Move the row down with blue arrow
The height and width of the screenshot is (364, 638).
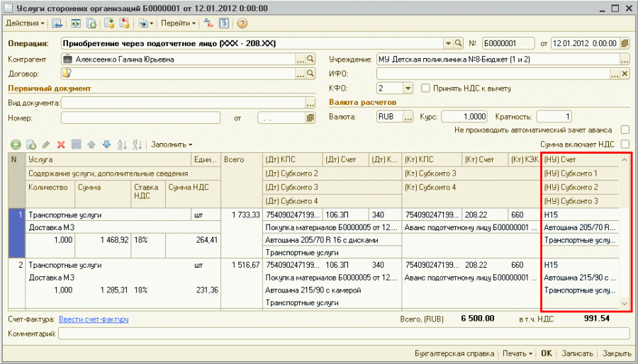pos(106,144)
